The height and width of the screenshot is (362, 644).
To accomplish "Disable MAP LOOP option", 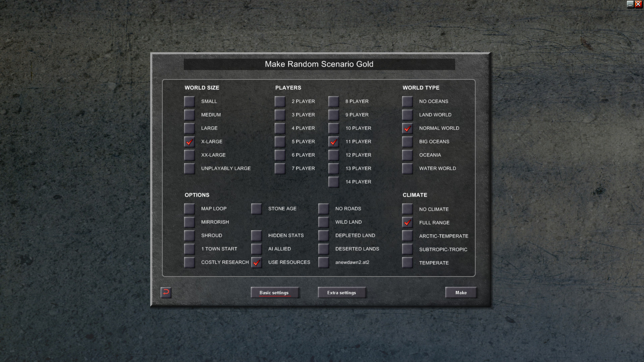I will click(189, 208).
